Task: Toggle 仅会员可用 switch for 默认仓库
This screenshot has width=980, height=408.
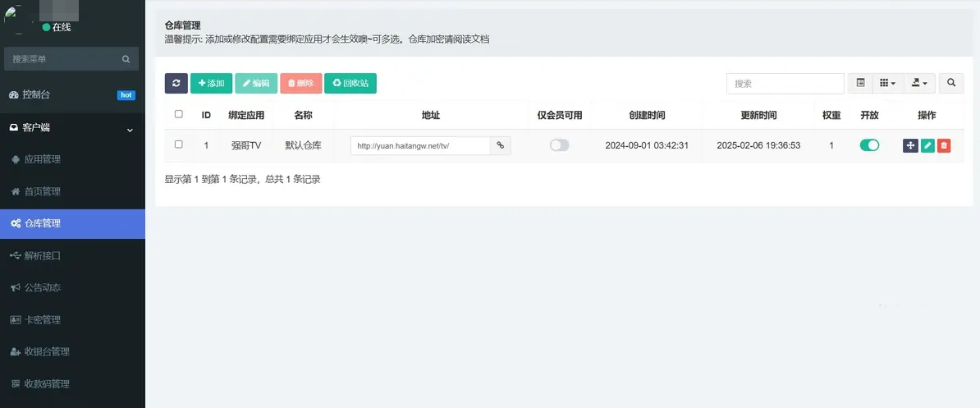Action: (560, 145)
